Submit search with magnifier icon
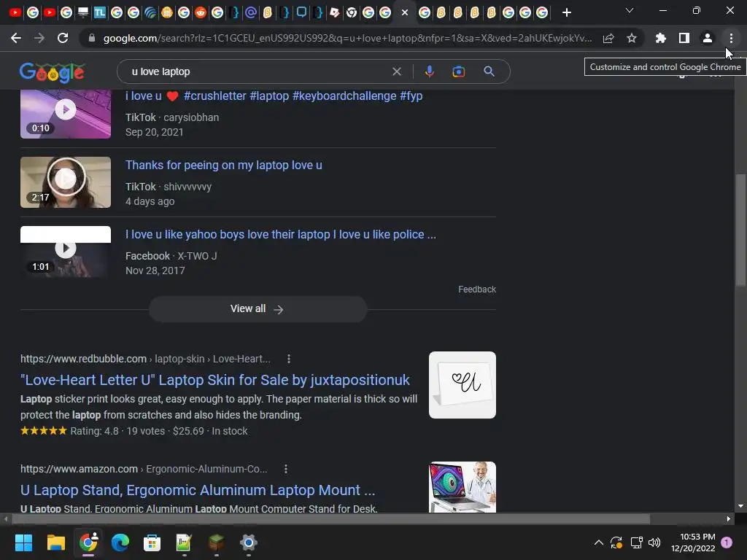The width and height of the screenshot is (747, 560). click(x=489, y=71)
